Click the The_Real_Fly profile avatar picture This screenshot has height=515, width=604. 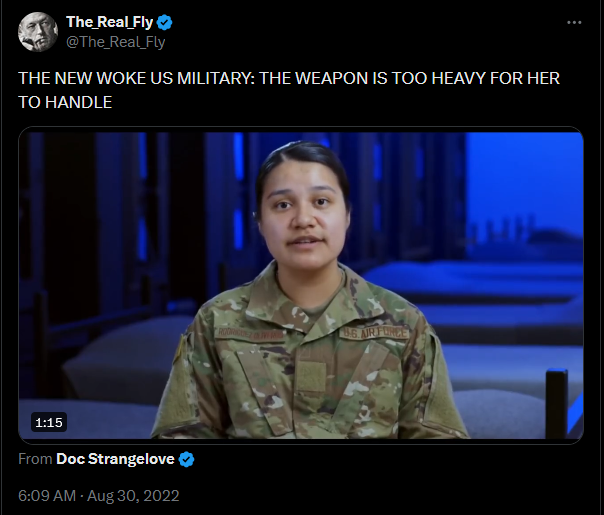38,32
